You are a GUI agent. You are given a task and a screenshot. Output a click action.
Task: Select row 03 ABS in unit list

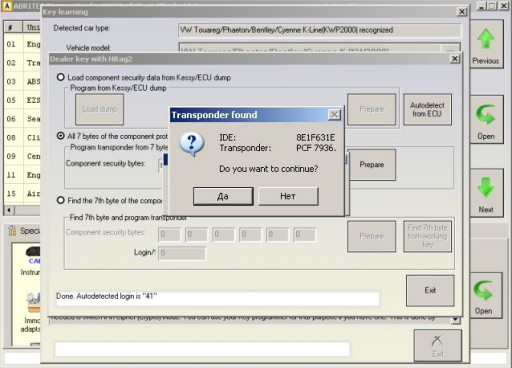tap(22, 81)
